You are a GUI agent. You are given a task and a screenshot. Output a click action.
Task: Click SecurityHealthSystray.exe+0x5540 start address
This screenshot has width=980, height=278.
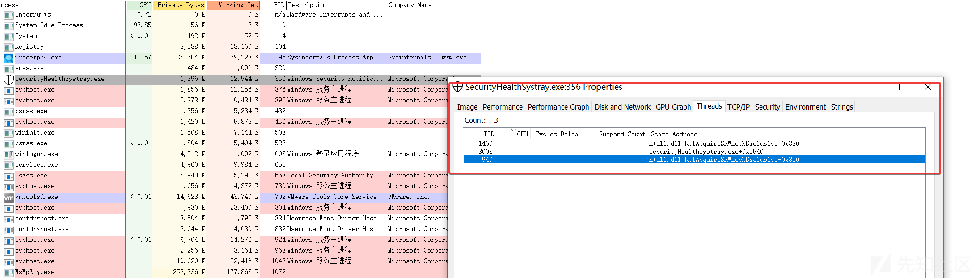(706, 152)
